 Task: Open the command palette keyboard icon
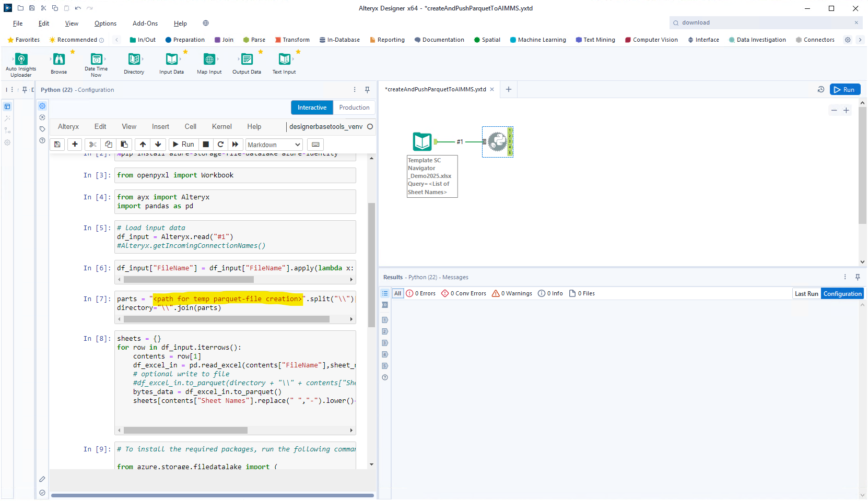[x=315, y=145]
